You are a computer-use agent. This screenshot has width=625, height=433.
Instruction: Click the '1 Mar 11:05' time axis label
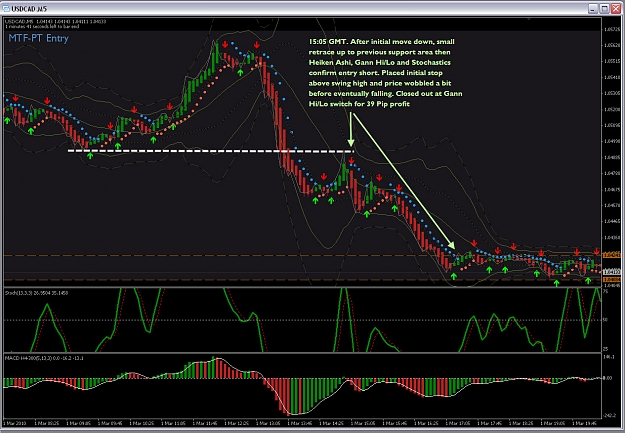pos(173,423)
